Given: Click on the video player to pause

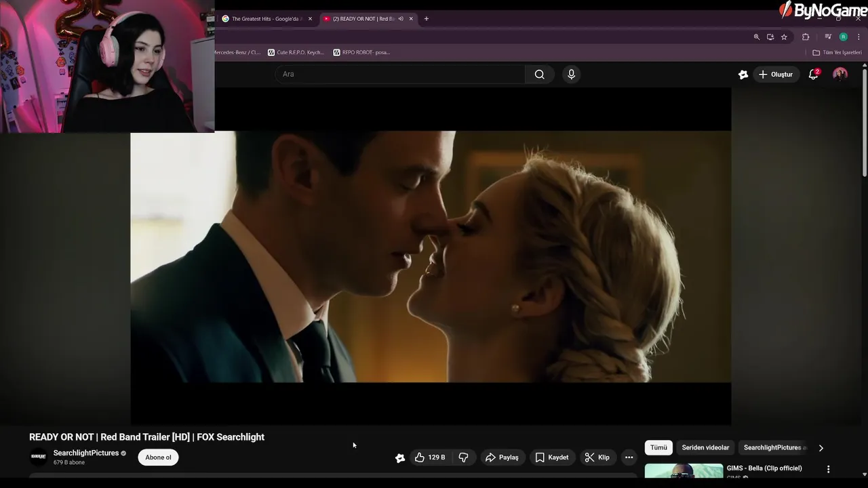Looking at the screenshot, I should (431, 257).
